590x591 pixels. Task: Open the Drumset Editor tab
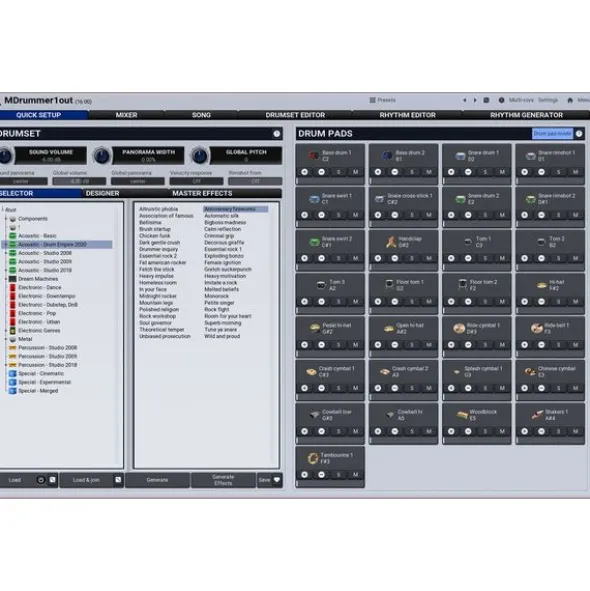[x=295, y=115]
